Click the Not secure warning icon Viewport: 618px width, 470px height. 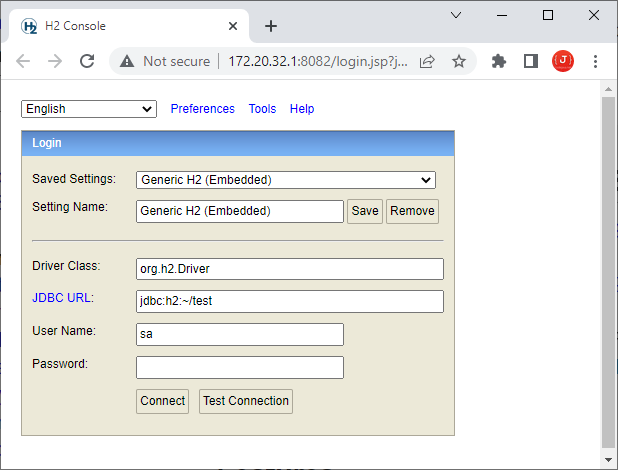click(x=127, y=61)
